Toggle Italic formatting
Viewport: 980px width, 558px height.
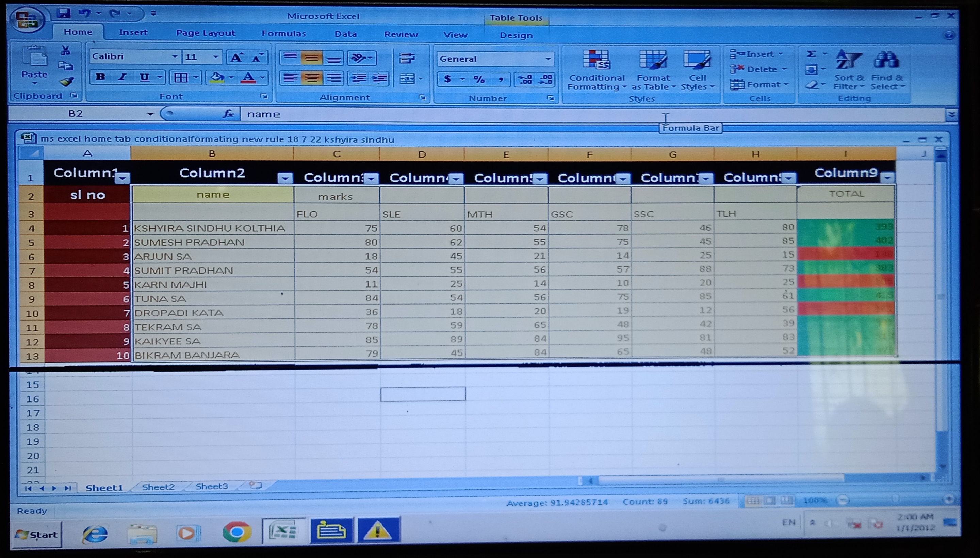pos(122,77)
